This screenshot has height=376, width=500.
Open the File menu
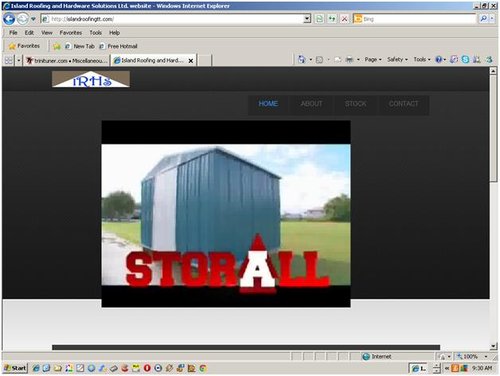pos(13,33)
